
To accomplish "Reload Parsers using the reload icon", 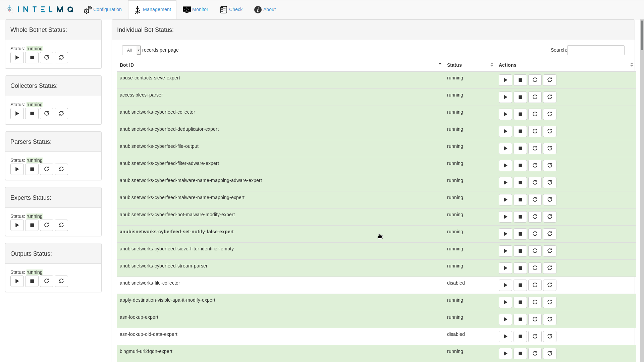I will click(47, 169).
